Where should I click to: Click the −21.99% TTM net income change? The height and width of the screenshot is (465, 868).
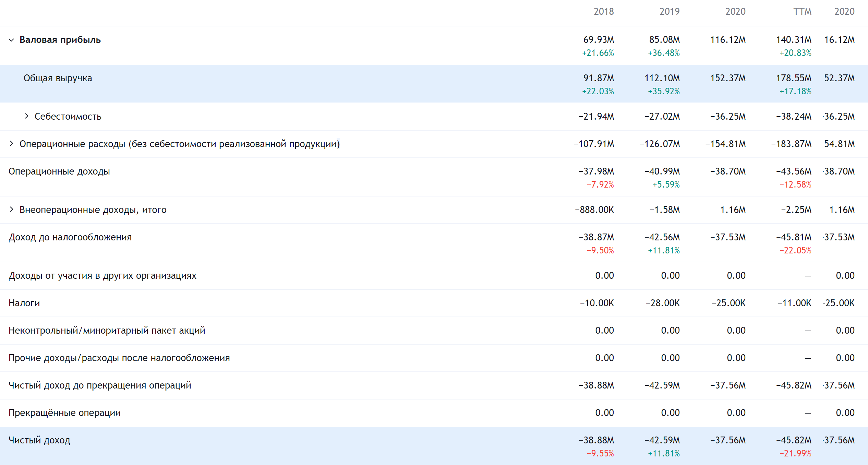tap(795, 454)
